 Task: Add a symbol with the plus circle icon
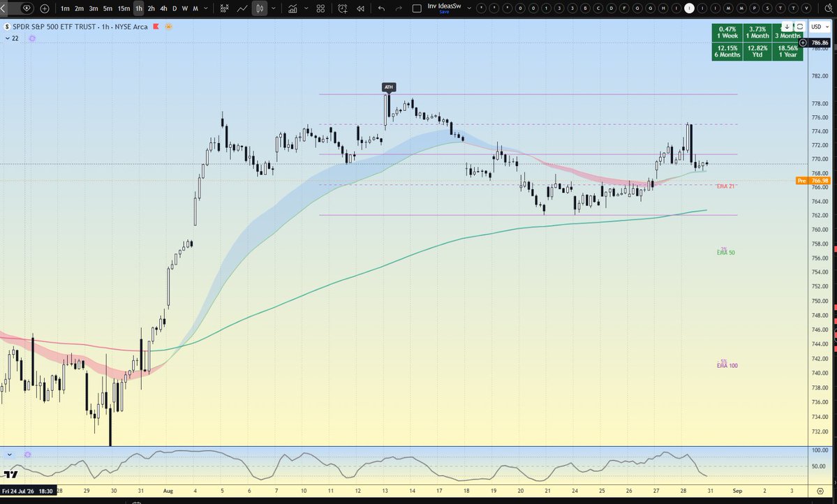pos(44,8)
